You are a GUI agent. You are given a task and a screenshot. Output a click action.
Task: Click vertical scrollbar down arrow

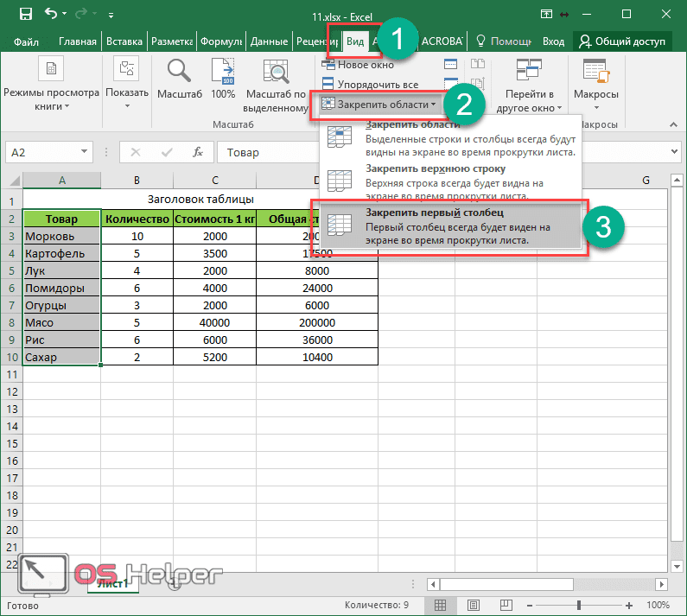tap(677, 567)
